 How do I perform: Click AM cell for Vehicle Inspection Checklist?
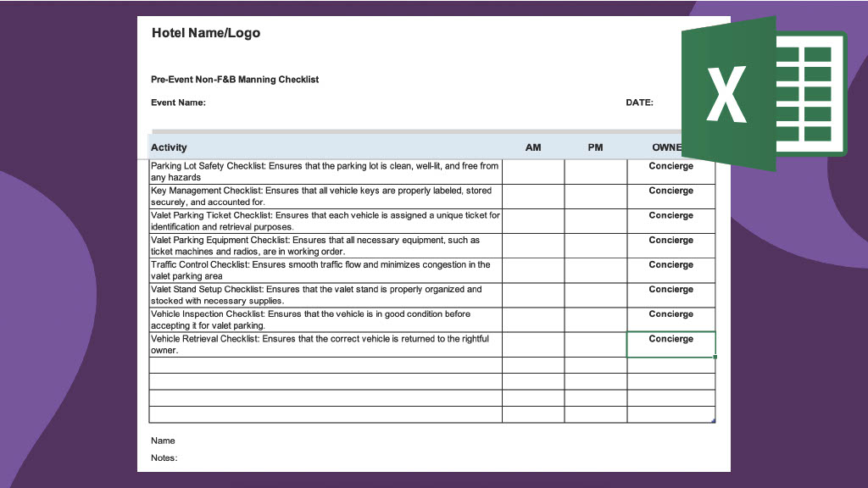533,319
